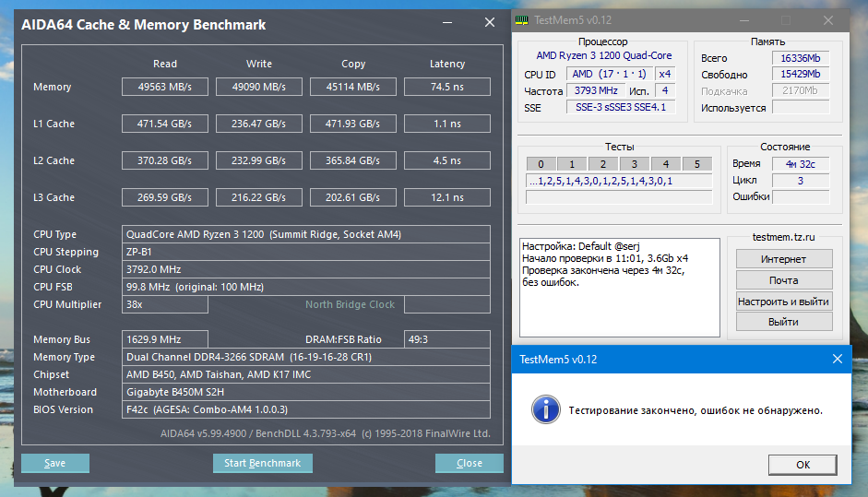This screenshot has width=868, height=497.
Task: Close the AIDA64 benchmark window
Action: [x=490, y=23]
